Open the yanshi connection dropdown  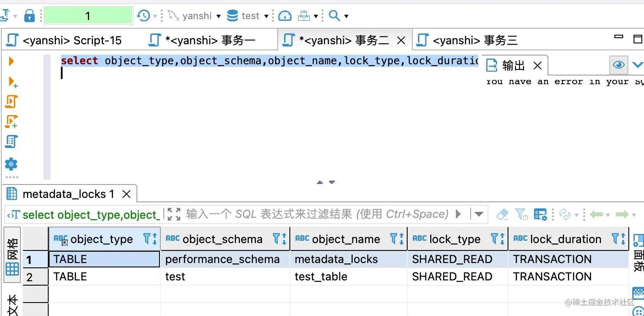219,16
